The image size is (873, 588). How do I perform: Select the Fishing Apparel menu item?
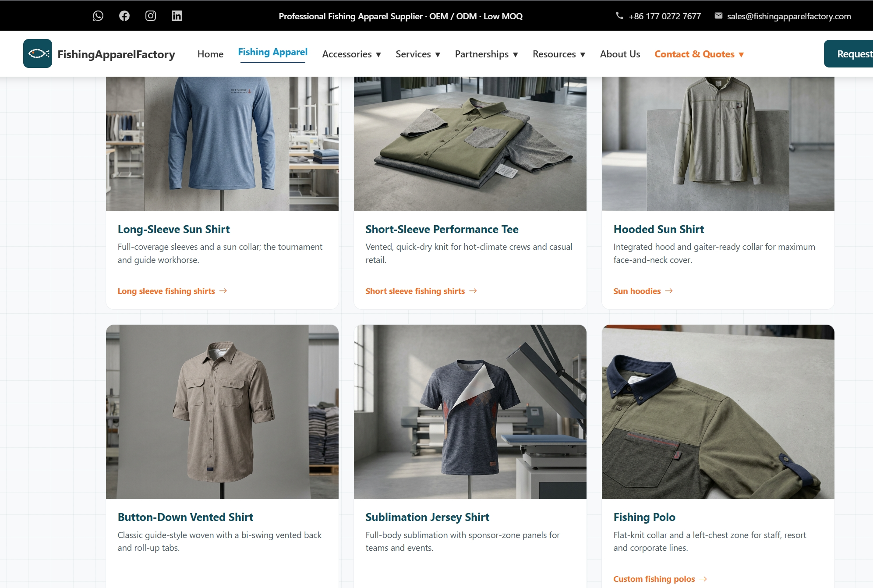coord(272,52)
